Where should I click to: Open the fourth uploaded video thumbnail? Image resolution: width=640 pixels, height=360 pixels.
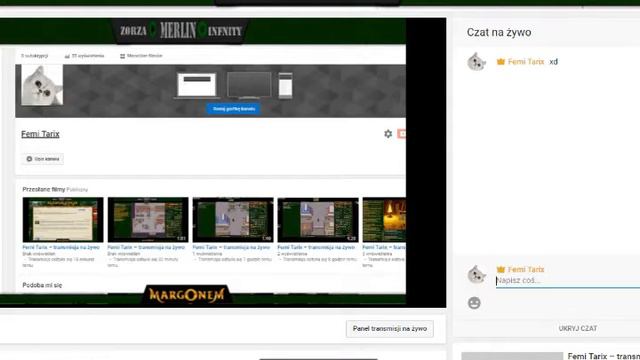(318, 220)
